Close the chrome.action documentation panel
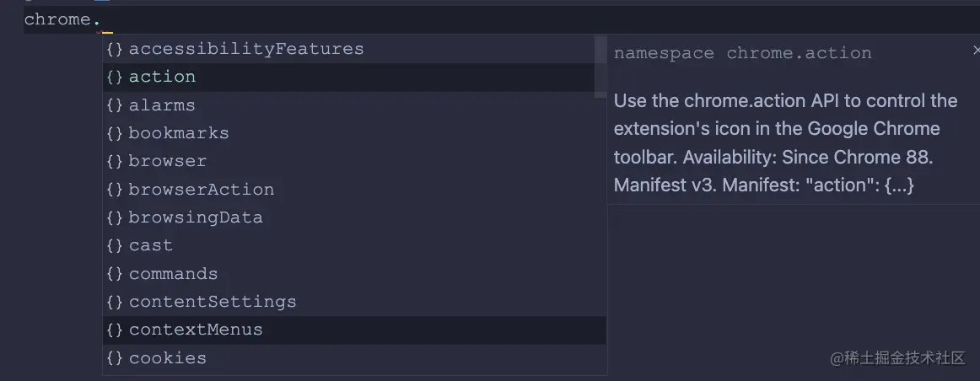Viewport: 980px width, 381px height. [976, 51]
